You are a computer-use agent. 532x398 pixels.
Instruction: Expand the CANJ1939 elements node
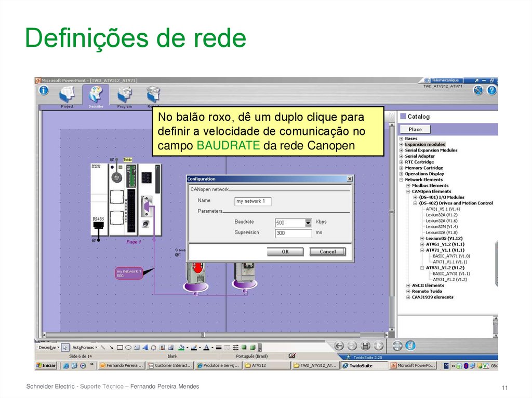(x=408, y=297)
